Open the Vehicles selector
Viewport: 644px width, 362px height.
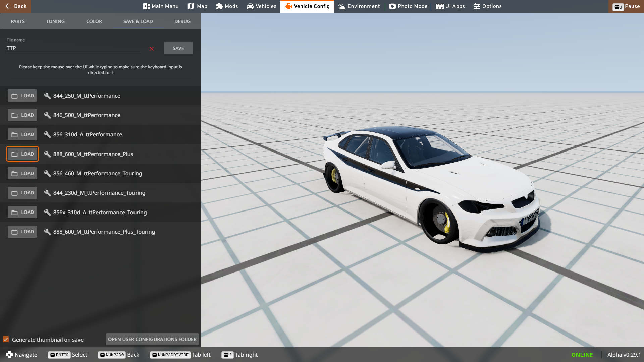tap(261, 6)
